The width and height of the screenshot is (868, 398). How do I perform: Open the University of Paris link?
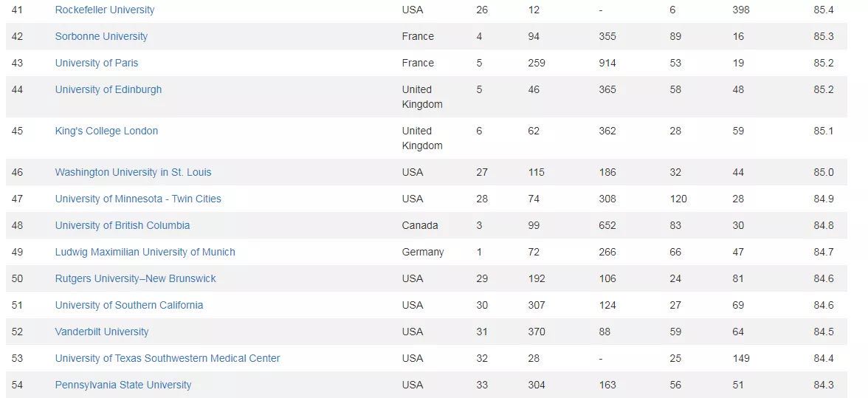[x=97, y=63]
